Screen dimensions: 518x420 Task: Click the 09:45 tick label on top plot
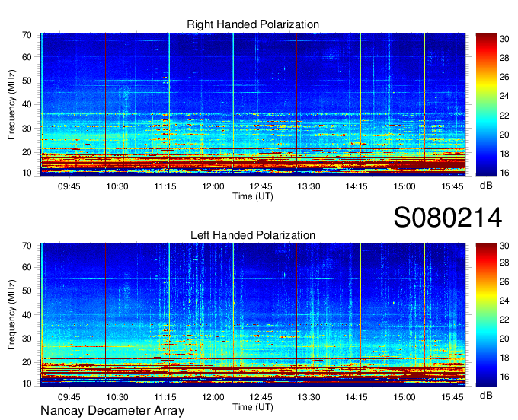tap(69, 186)
